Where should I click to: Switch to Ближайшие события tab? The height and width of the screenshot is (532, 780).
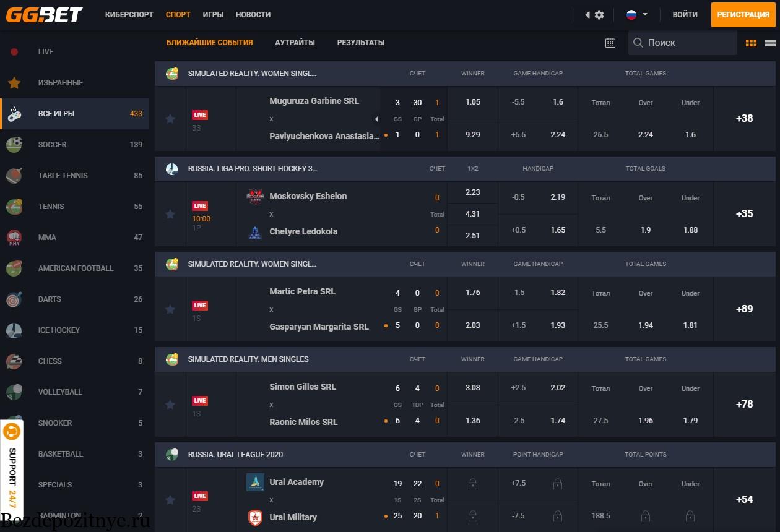tap(210, 43)
